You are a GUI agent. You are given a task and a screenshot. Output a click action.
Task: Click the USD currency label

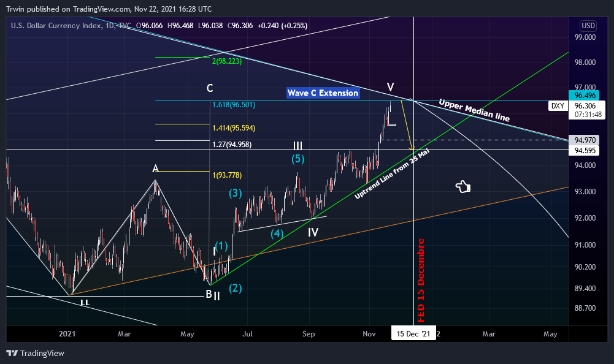588,26
